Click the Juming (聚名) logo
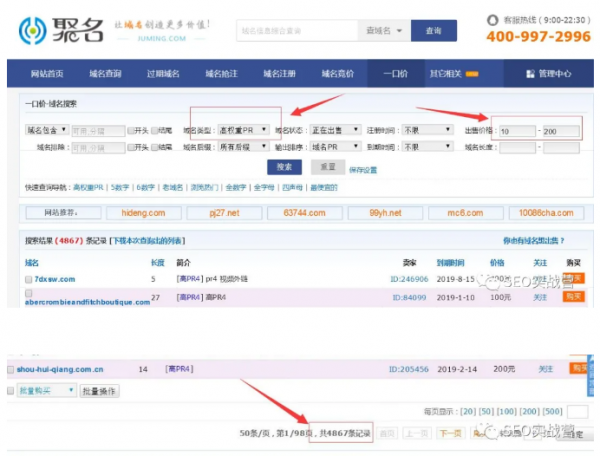This screenshot has height=456, width=600. pyautogui.click(x=65, y=30)
